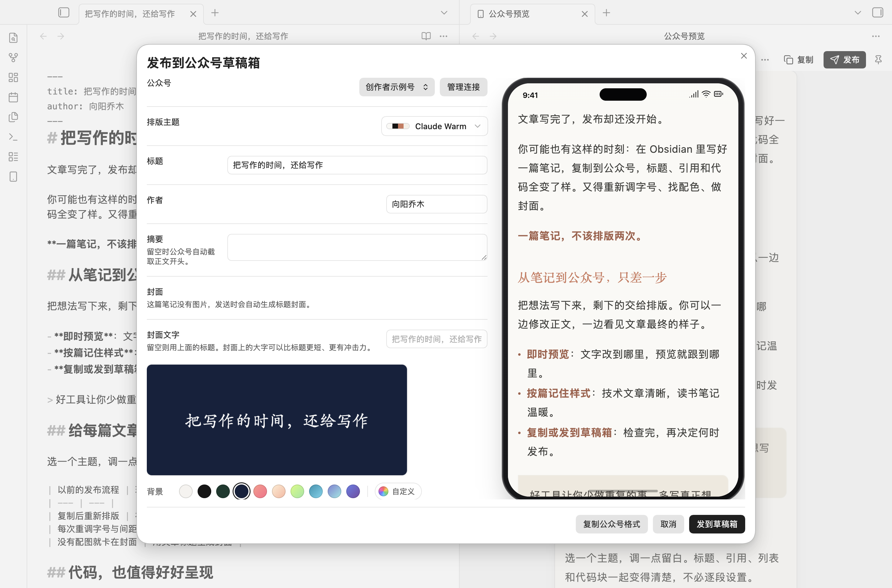Expand the right tab group list chevron
This screenshot has width=892, height=588.
(858, 13)
